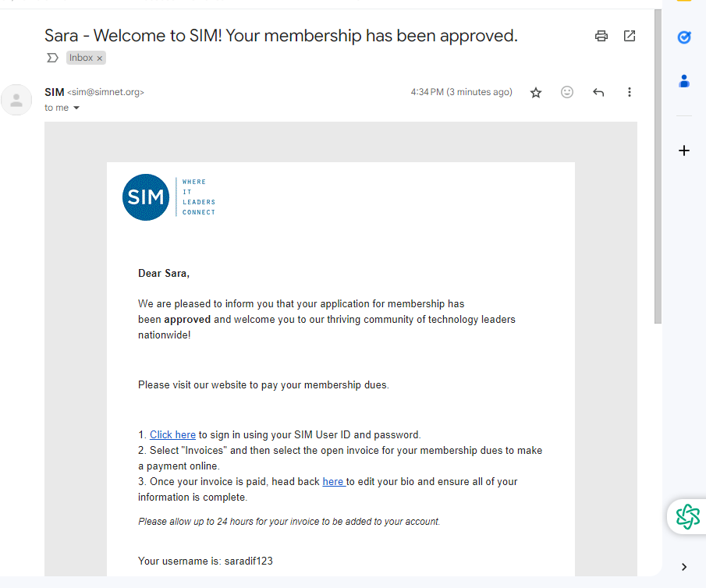Click the SIM logo image
706x588 pixels.
pos(169,197)
